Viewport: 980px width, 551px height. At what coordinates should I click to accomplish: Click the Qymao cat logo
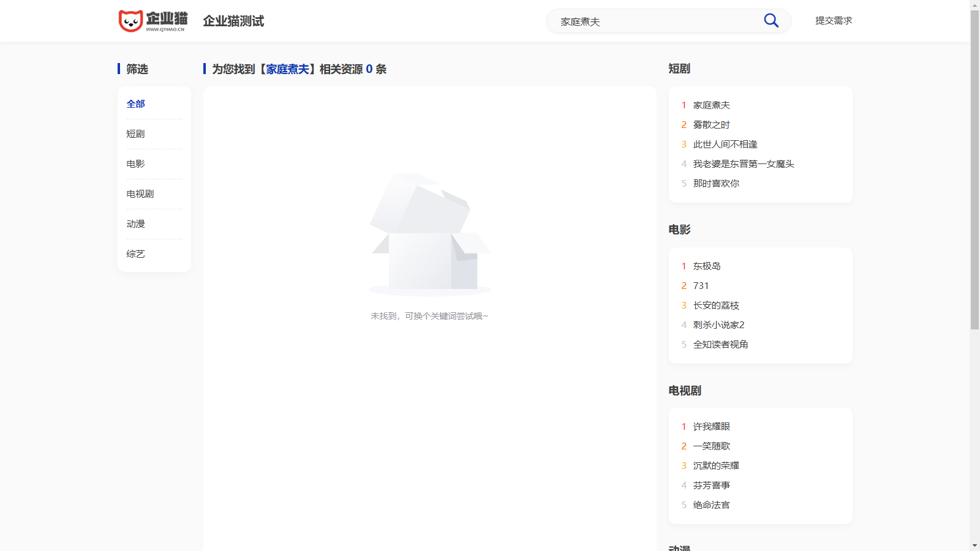point(153,21)
